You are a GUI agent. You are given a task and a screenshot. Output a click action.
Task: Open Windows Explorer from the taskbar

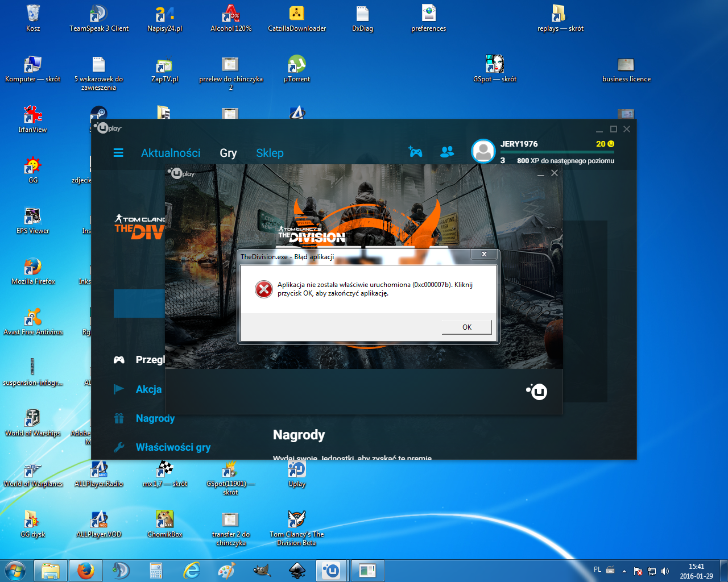pos(51,571)
